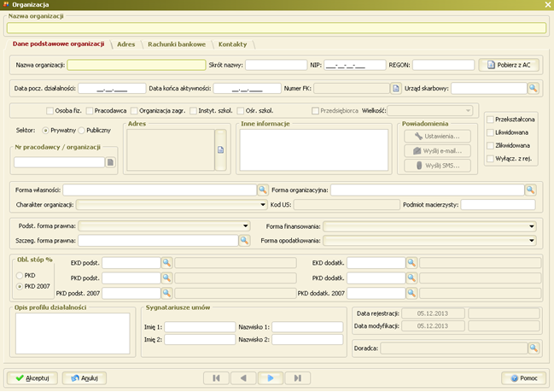Lookup PKD dodatk. code magnifier
The width and height of the screenshot is (554, 392).
(411, 278)
